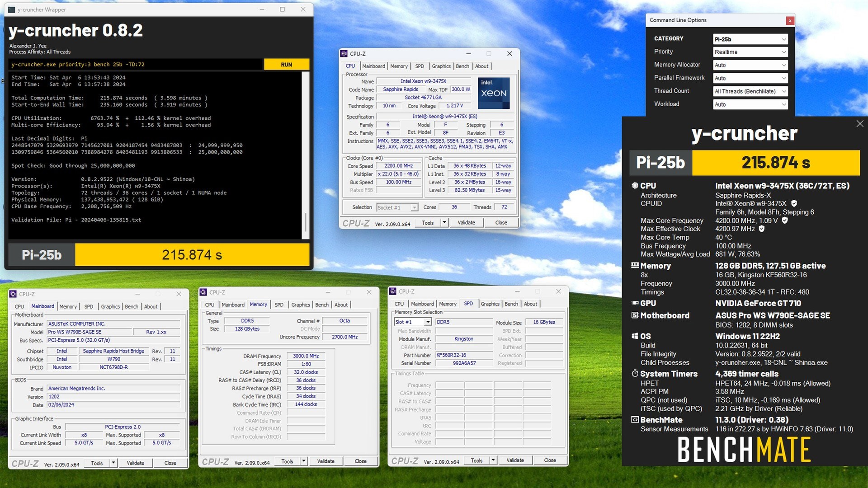Open the Thread Count dropdown
Screen dimensions: 868x488
click(750, 91)
